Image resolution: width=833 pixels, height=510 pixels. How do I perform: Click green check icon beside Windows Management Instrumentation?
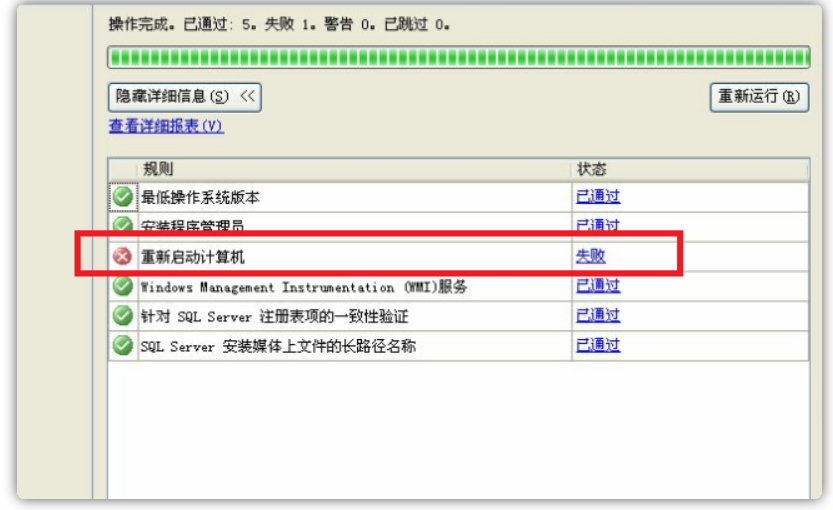(122, 287)
